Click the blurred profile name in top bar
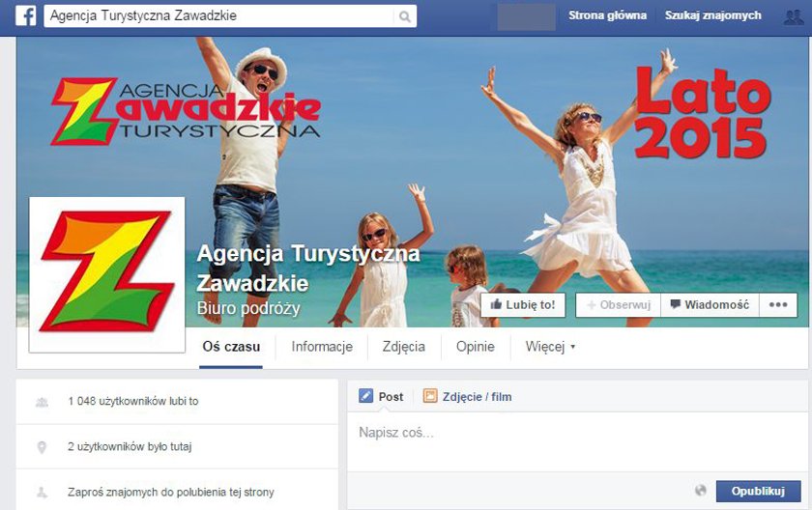The image size is (812, 510). pyautogui.click(x=526, y=16)
